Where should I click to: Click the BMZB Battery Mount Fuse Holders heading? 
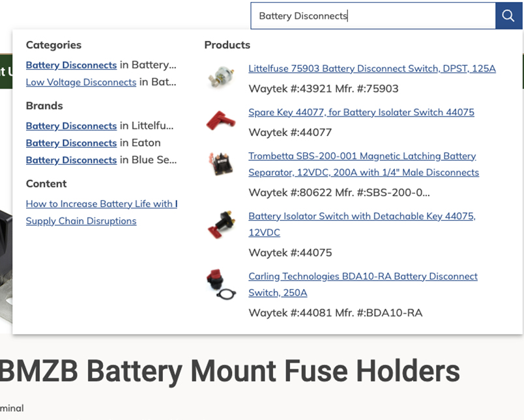tap(230, 371)
